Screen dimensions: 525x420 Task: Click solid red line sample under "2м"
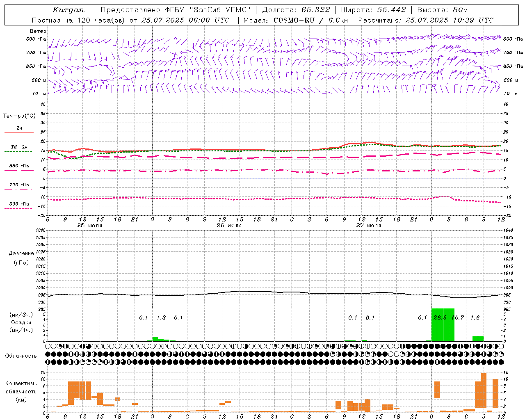tap(19, 133)
